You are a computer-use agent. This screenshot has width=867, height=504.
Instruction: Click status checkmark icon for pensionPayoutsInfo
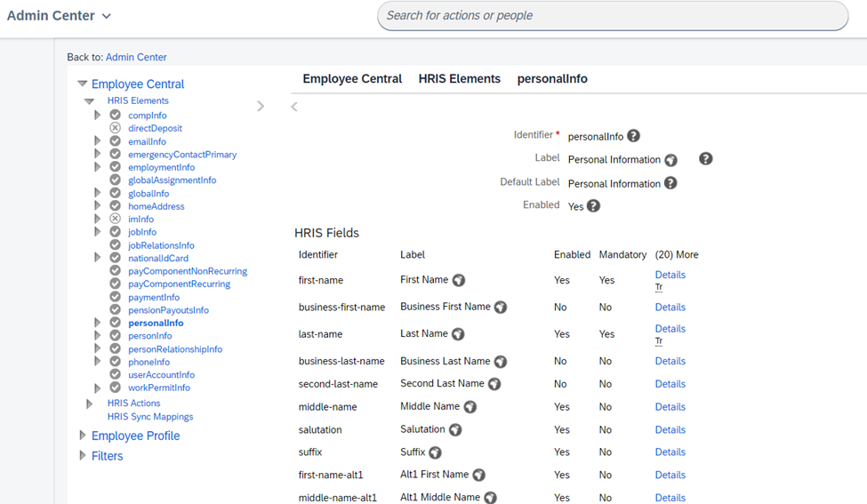point(115,309)
